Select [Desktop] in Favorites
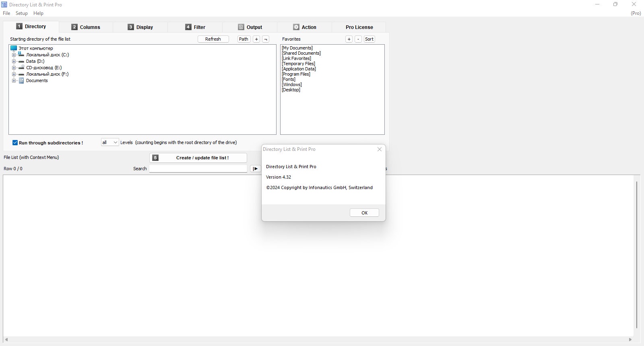 291,90
